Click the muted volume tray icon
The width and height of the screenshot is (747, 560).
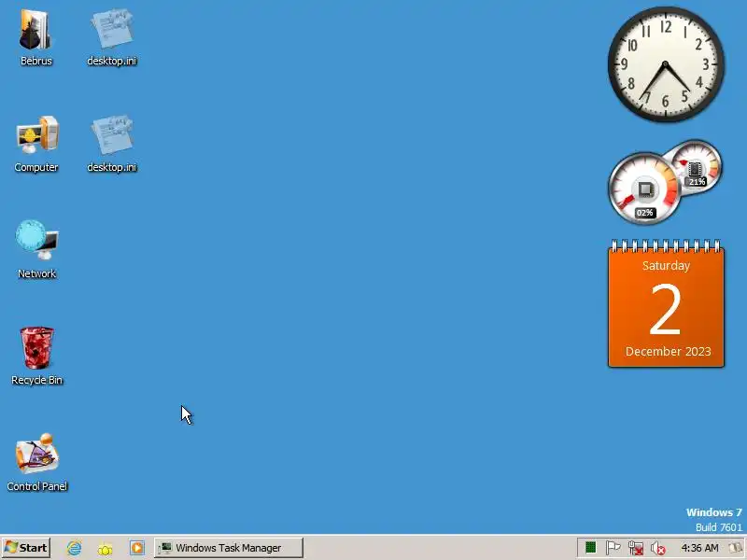pyautogui.click(x=658, y=548)
